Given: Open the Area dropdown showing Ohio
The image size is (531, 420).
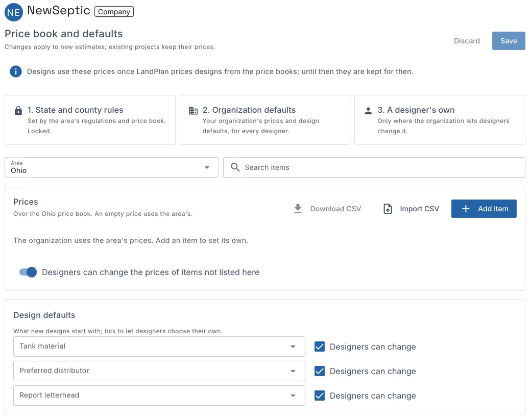Looking at the screenshot, I should (x=112, y=167).
